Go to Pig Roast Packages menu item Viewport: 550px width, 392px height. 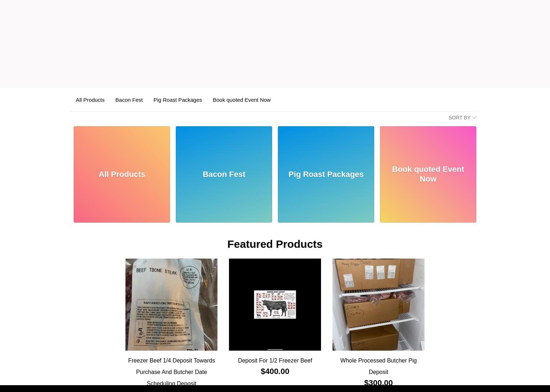pos(178,100)
